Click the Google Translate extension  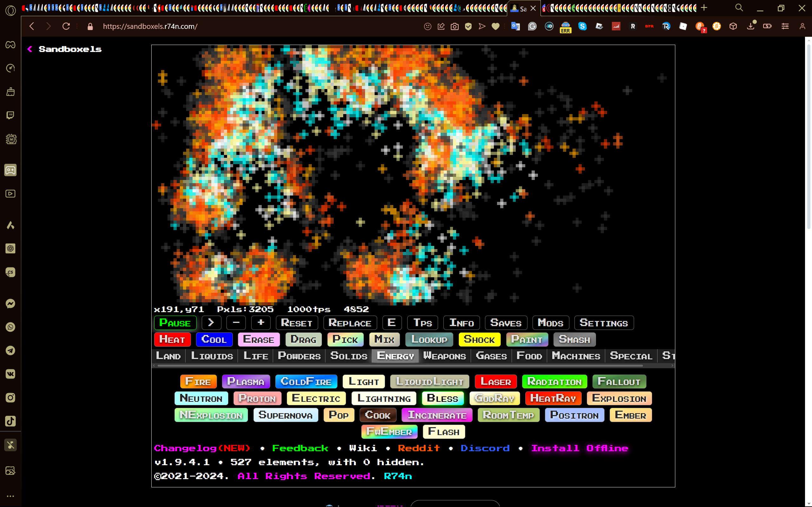[x=515, y=26]
